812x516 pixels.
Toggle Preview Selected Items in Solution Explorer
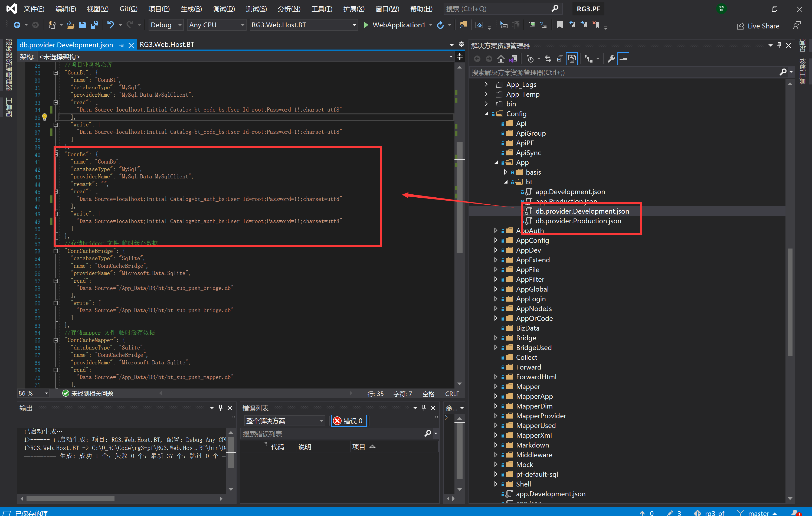[624, 59]
